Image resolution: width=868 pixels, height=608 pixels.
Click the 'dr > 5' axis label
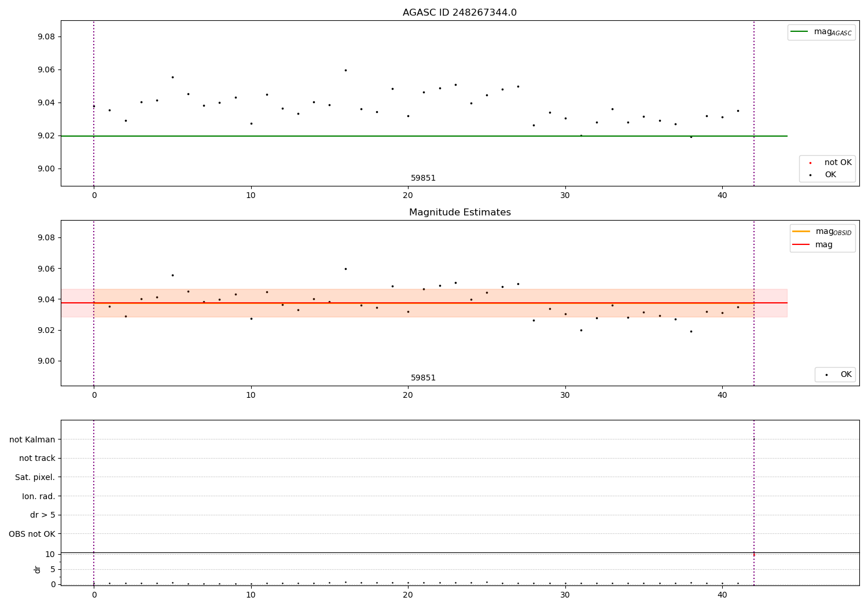pos(43,515)
